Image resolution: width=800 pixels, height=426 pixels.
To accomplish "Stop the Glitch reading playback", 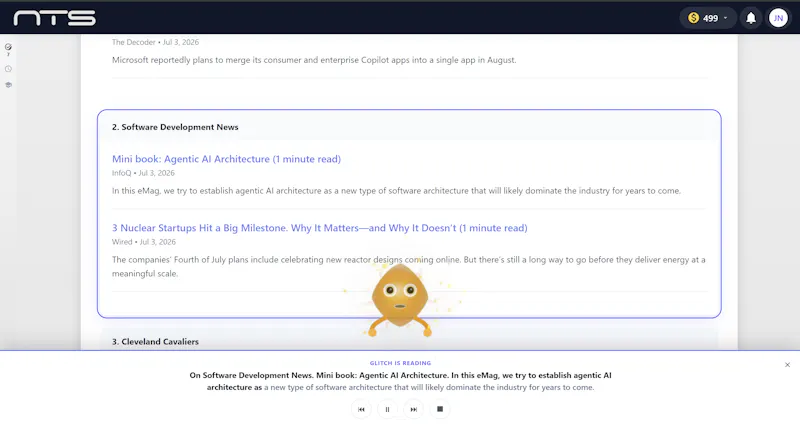I will point(440,409).
